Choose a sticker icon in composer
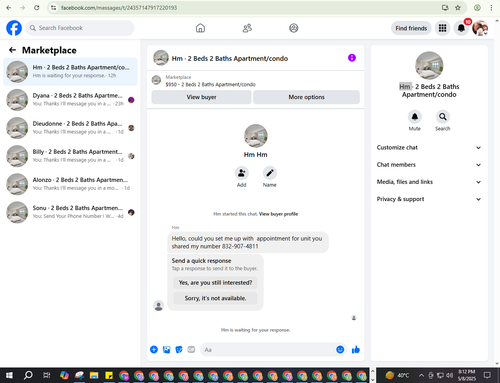500x383 pixels. pos(179,349)
